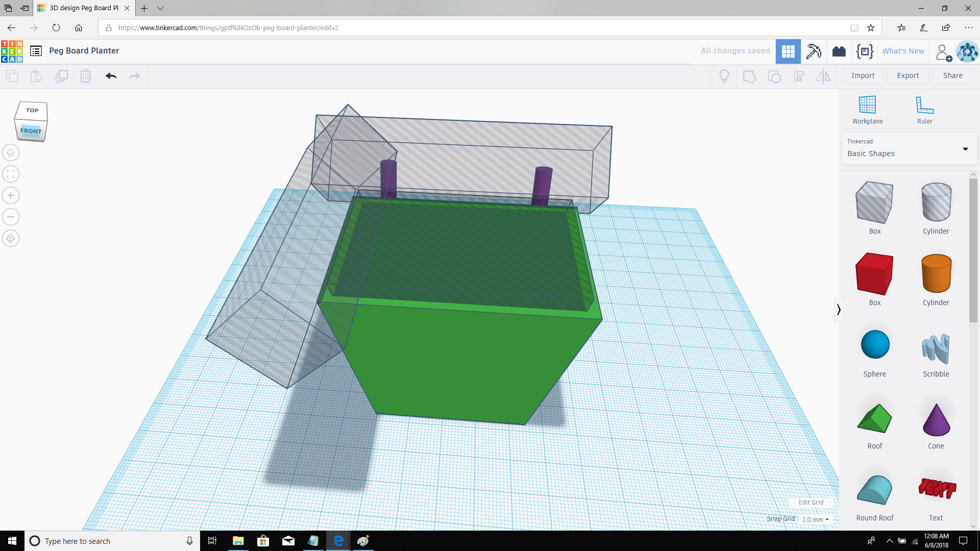Screen dimensions: 980x551
Task: Open the Shape Generators code view
Action: pos(864,51)
